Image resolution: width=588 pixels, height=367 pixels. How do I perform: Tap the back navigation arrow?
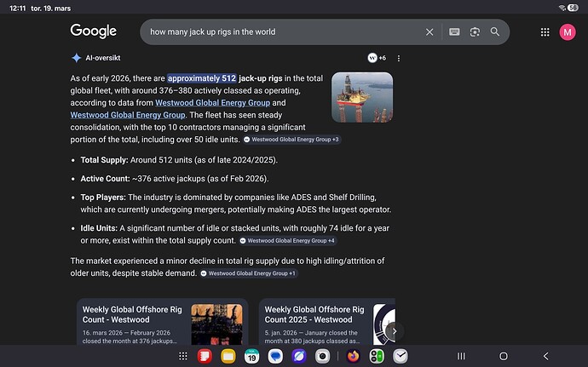click(x=546, y=356)
